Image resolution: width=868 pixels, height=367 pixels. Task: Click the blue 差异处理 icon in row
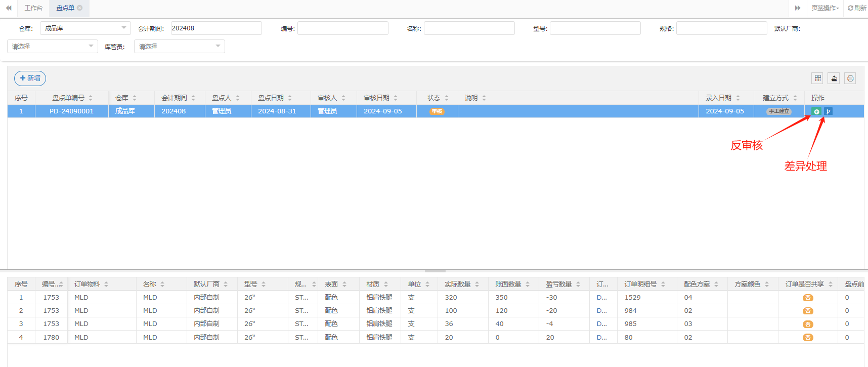click(828, 111)
